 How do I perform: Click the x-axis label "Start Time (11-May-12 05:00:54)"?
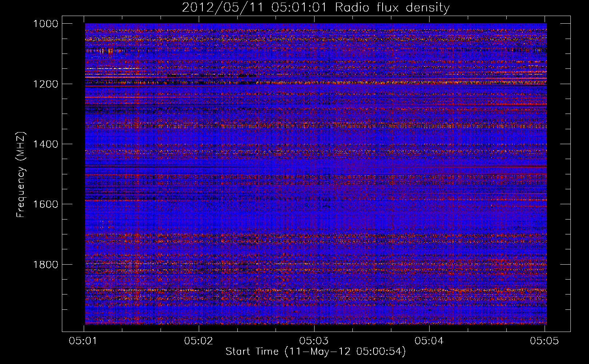point(316,352)
